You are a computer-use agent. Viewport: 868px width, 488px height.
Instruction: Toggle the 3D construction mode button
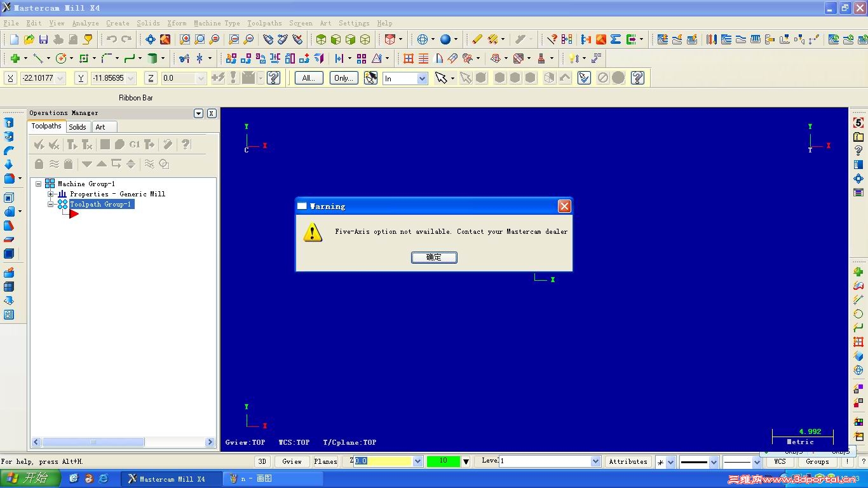click(262, 461)
